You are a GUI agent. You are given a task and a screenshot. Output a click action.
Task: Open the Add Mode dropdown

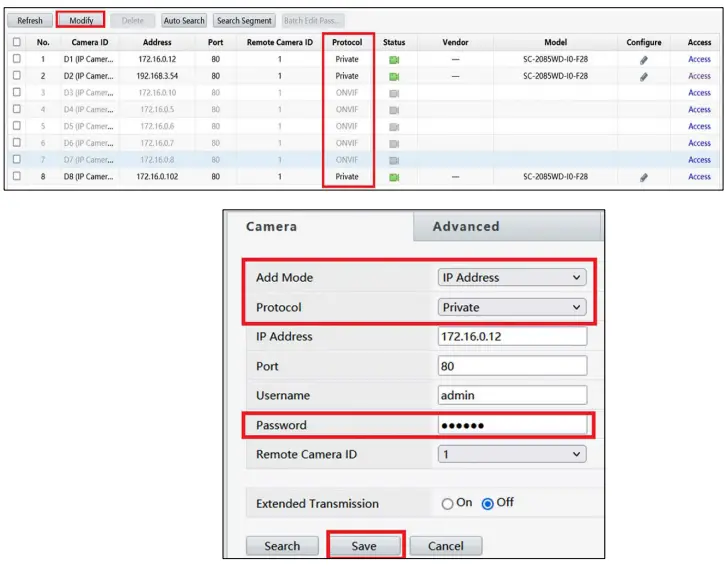[512, 278]
